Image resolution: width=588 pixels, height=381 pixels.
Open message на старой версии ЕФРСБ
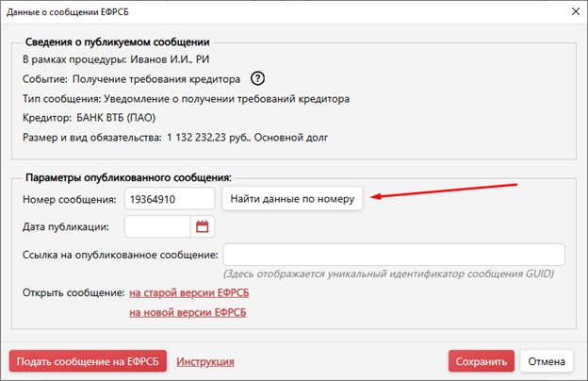[189, 293]
